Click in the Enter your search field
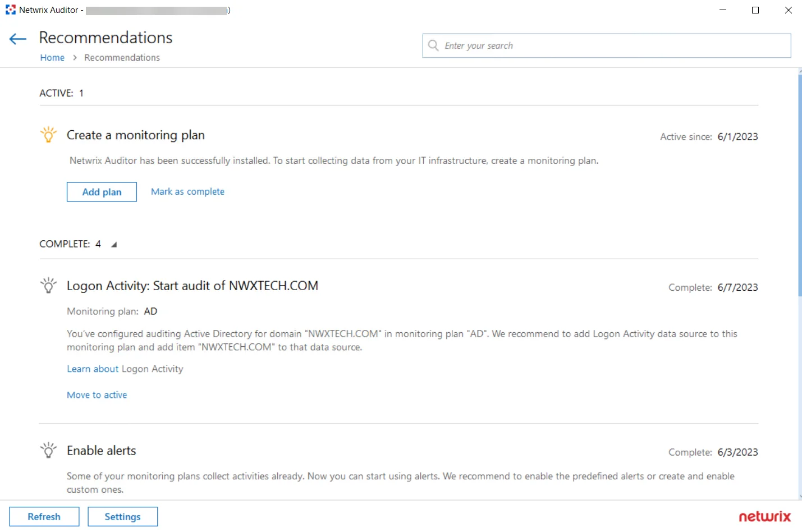Image resolution: width=802 pixels, height=532 pixels. (607, 45)
